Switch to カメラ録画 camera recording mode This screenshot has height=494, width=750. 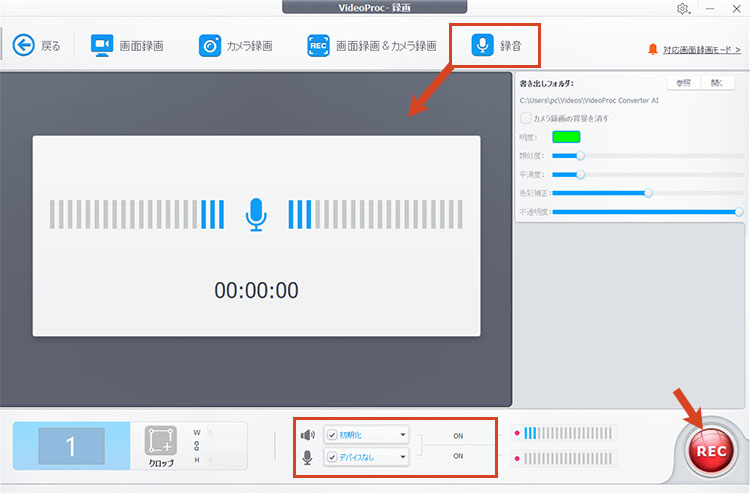(235, 46)
